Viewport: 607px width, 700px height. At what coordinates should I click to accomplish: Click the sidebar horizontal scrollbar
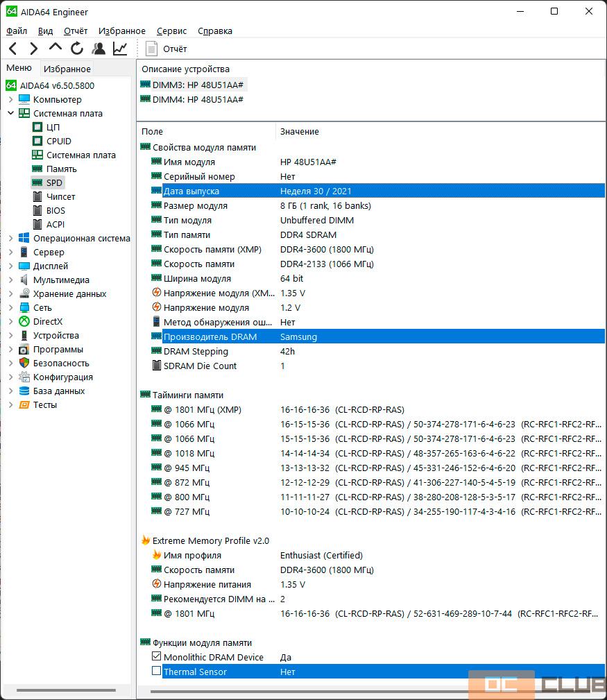(66, 690)
